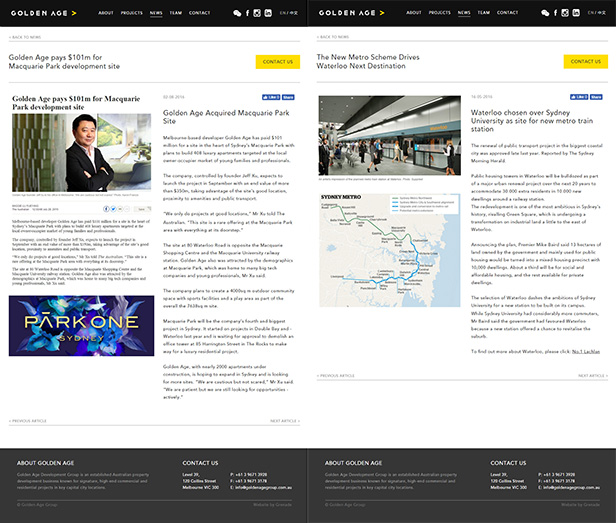Viewport: 616px width, 523px height.
Task: Open WeChat icon in right page header
Action: tap(545, 13)
